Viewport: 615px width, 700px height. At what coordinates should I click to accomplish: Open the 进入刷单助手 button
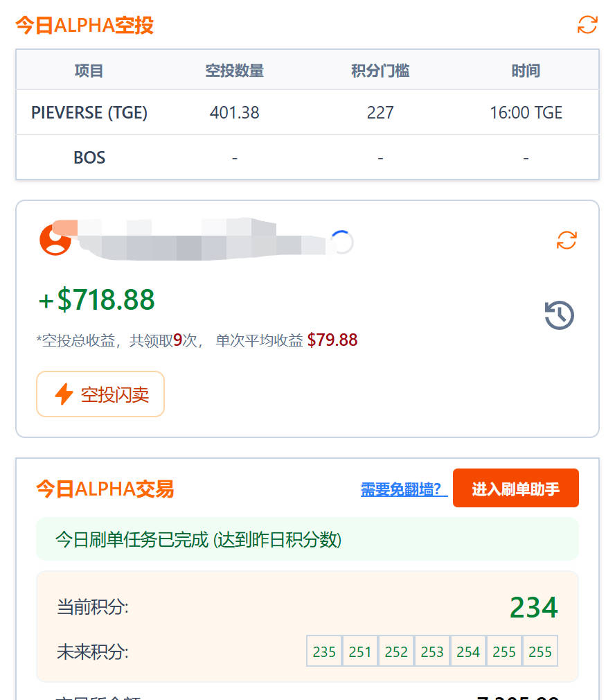click(x=515, y=489)
